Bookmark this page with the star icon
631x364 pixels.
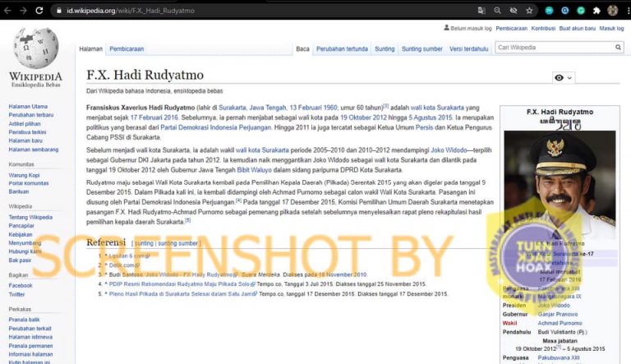coord(529,11)
